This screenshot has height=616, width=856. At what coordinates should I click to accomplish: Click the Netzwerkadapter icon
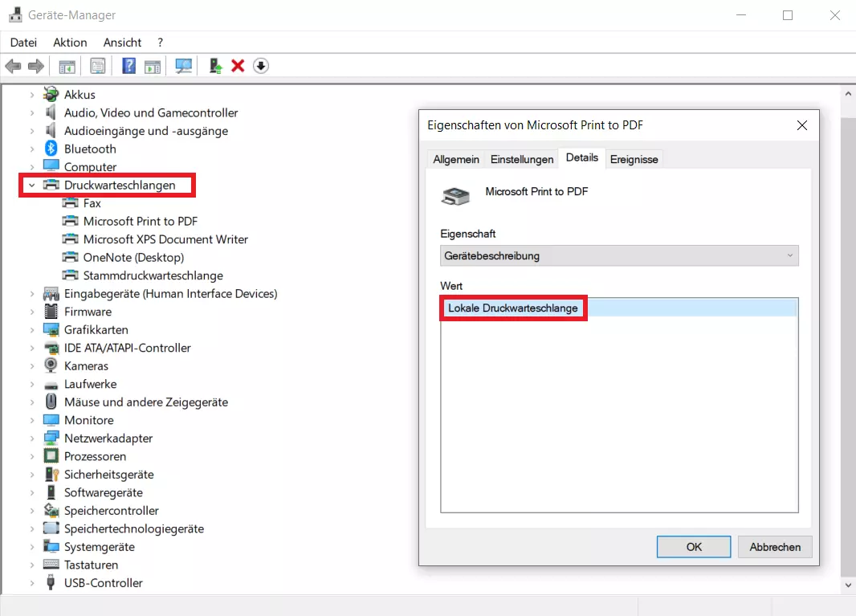point(51,438)
